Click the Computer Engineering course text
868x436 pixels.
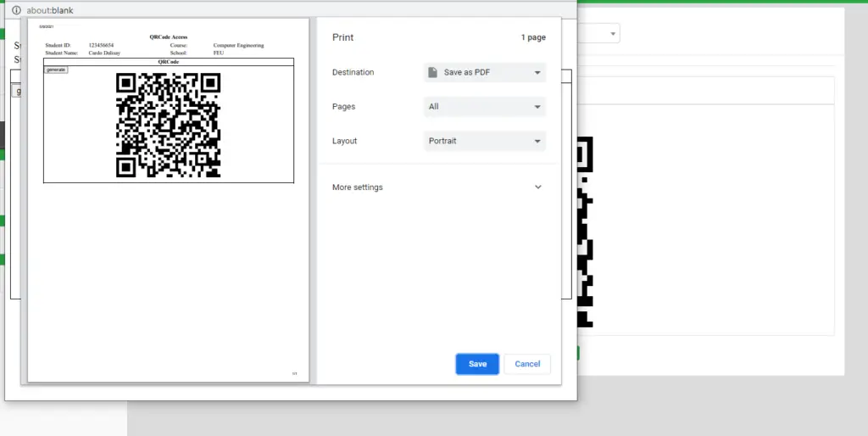pos(238,46)
